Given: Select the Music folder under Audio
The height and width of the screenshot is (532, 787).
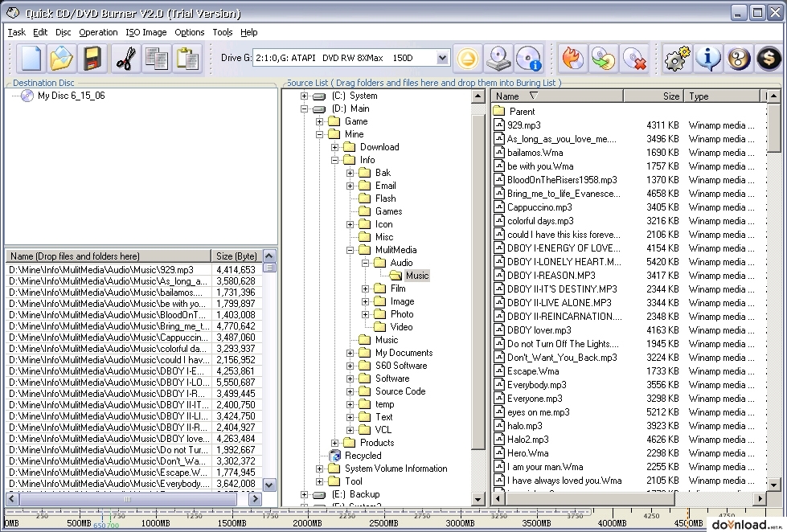Looking at the screenshot, I should (416, 276).
